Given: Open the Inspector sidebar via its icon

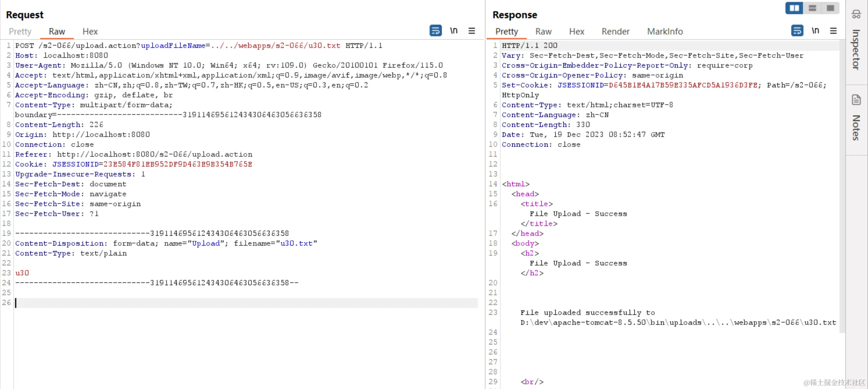Looking at the screenshot, I should [856, 14].
